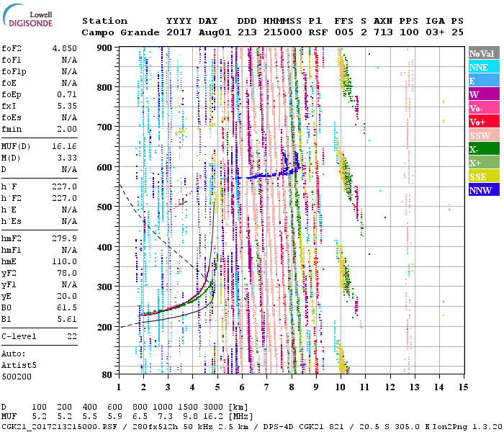This screenshot has width=504, height=432.
Task: Click the hmF2 value 279.9
Action: coord(67,237)
